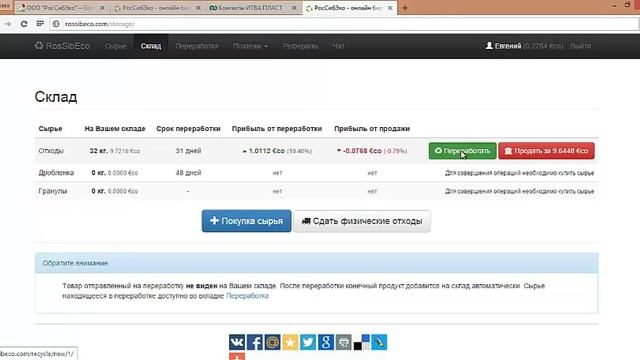
Task: Click the 'Обратите внимание' notice header
Action: pos(316,263)
